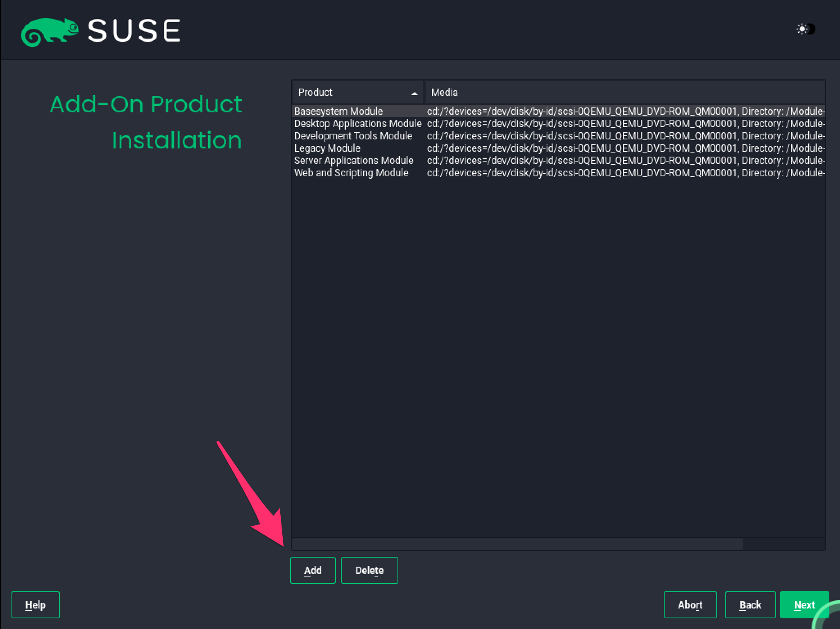Select the Basesystem Module row
The image size is (840, 629).
coord(558,111)
